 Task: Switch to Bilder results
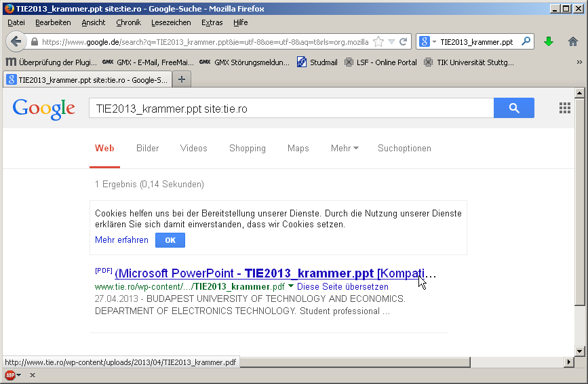click(x=147, y=148)
